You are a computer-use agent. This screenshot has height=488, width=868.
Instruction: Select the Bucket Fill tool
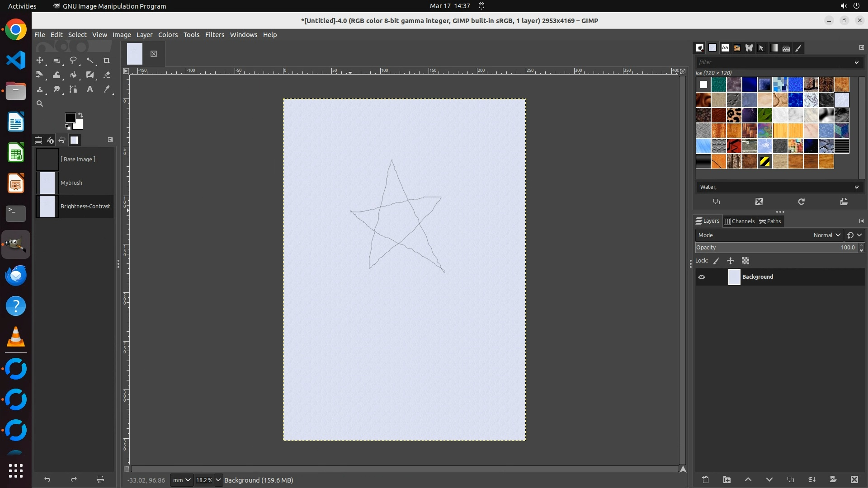(x=73, y=75)
